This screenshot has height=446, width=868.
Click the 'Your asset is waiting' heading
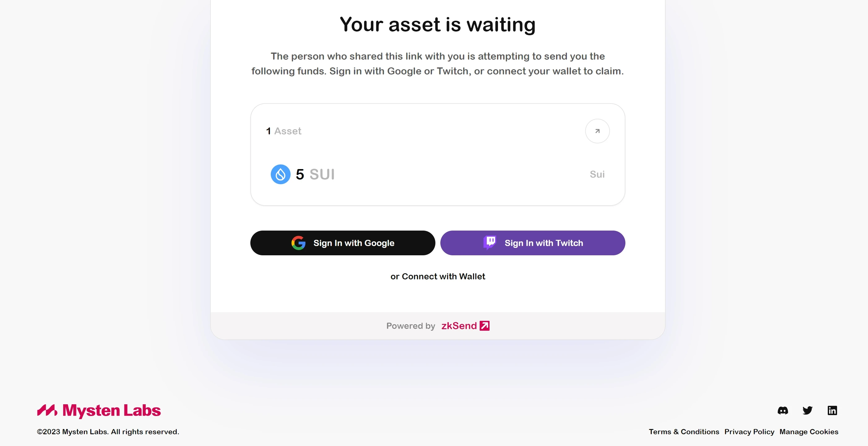(437, 25)
